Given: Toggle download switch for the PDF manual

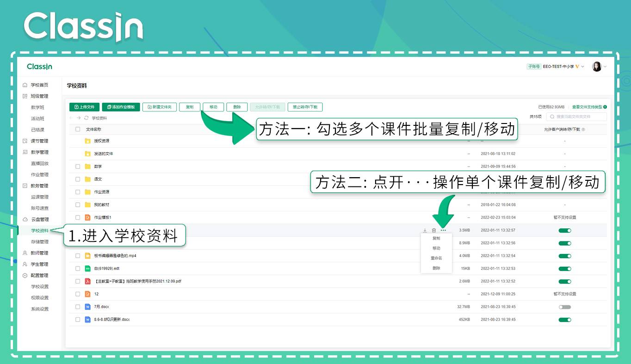Looking at the screenshot, I should tap(565, 281).
